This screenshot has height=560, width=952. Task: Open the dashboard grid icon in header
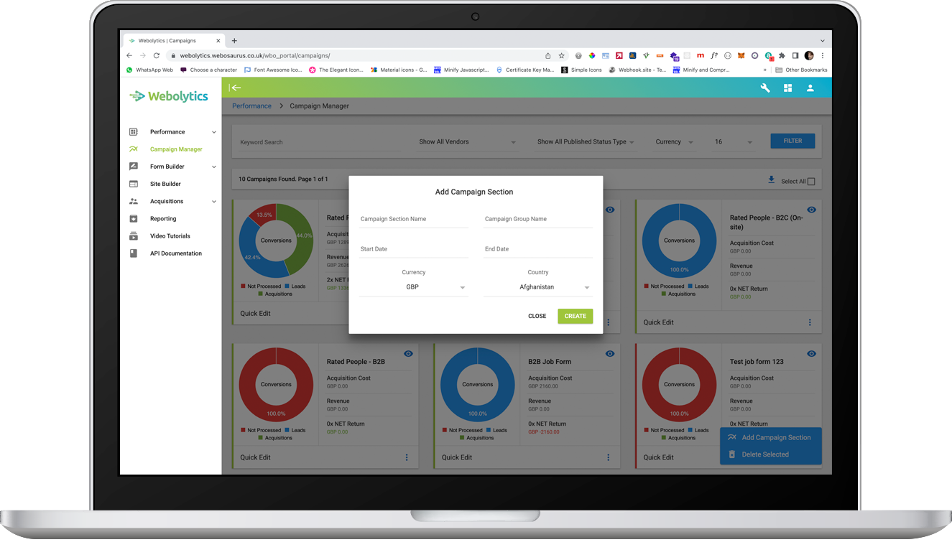[787, 88]
